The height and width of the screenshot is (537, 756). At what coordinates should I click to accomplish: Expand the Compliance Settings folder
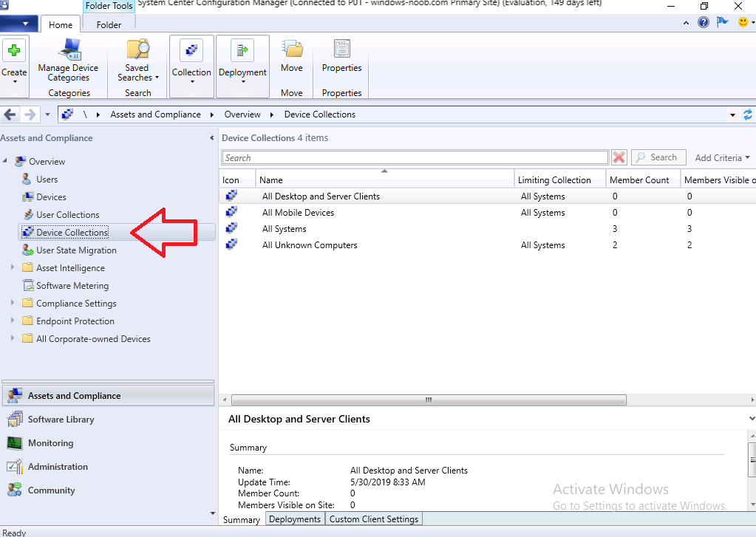click(13, 303)
